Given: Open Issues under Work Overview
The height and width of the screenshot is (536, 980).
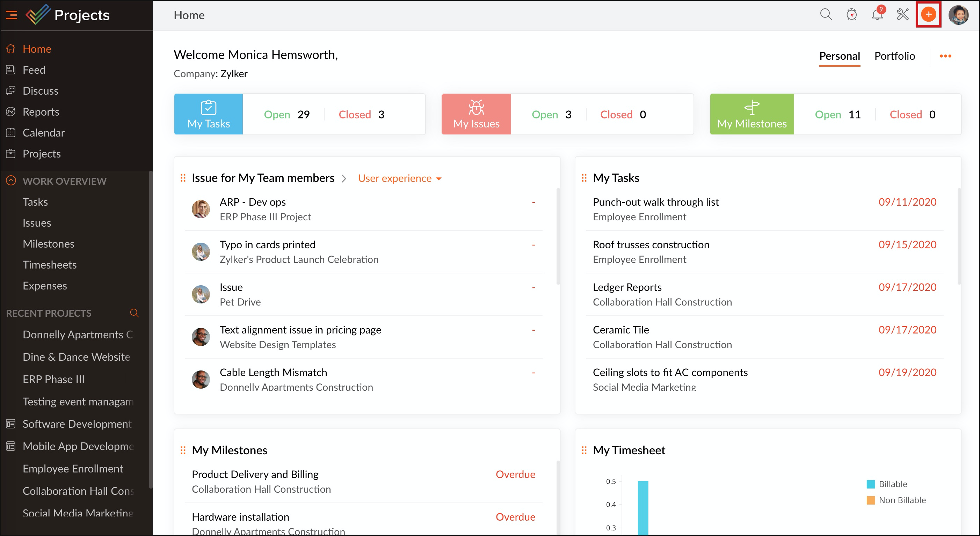Looking at the screenshot, I should pos(37,223).
